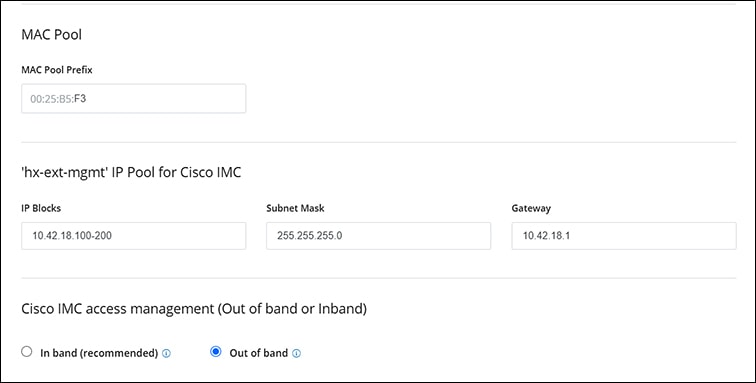Screen dimensions: 756x383
Task: Select the Out of band radio button
Action: 216,352
